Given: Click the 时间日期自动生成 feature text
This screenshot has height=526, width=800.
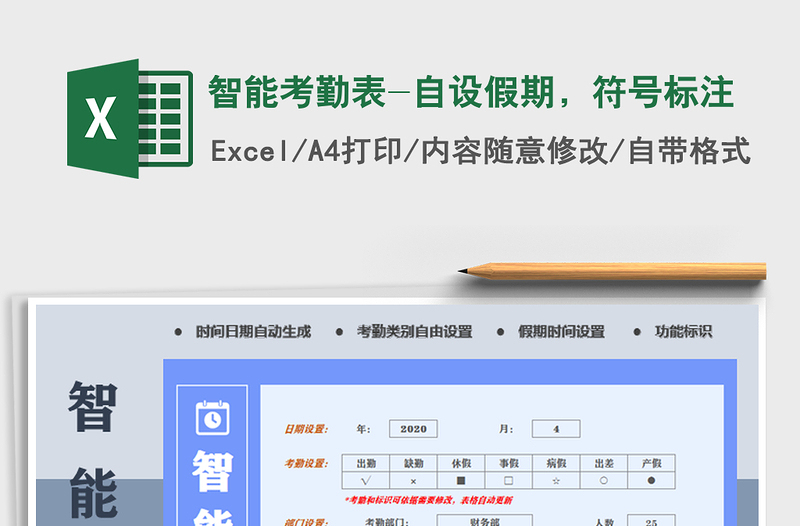Looking at the screenshot, I should click(x=253, y=332).
